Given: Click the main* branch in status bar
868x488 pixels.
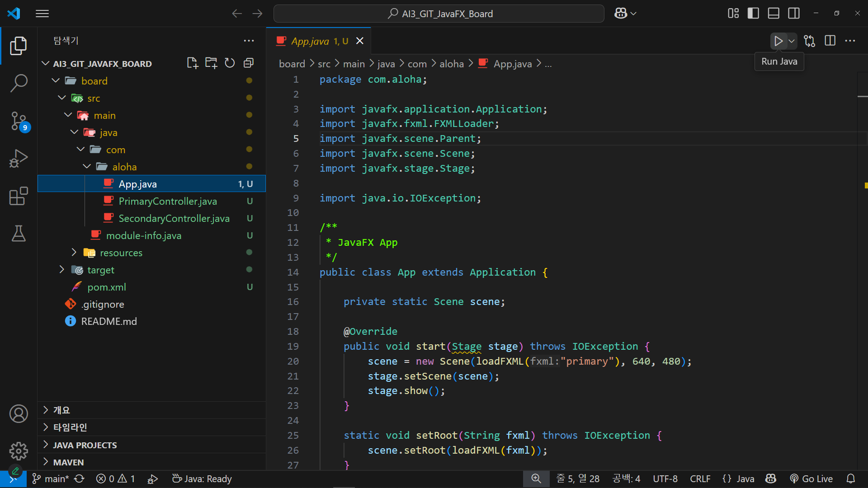Looking at the screenshot, I should [51, 479].
